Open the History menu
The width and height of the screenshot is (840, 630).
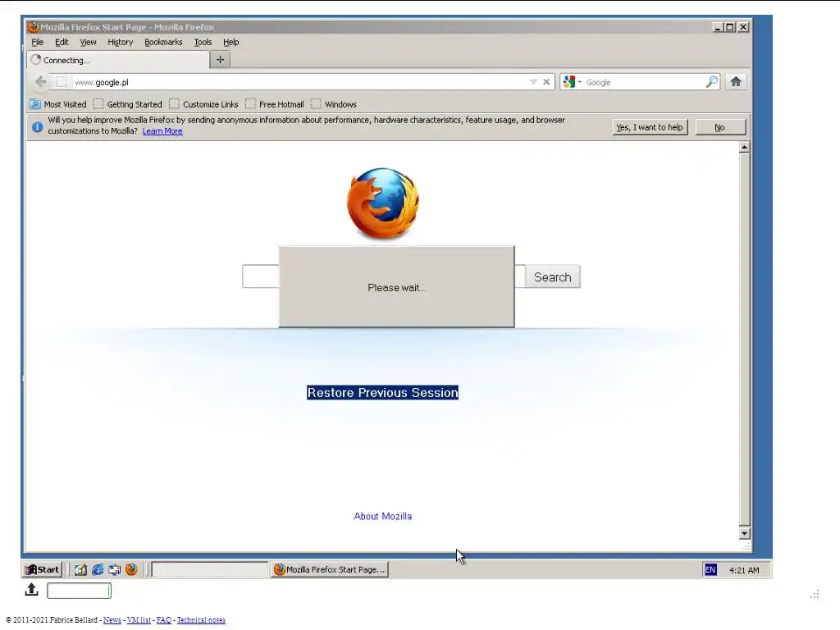point(120,42)
